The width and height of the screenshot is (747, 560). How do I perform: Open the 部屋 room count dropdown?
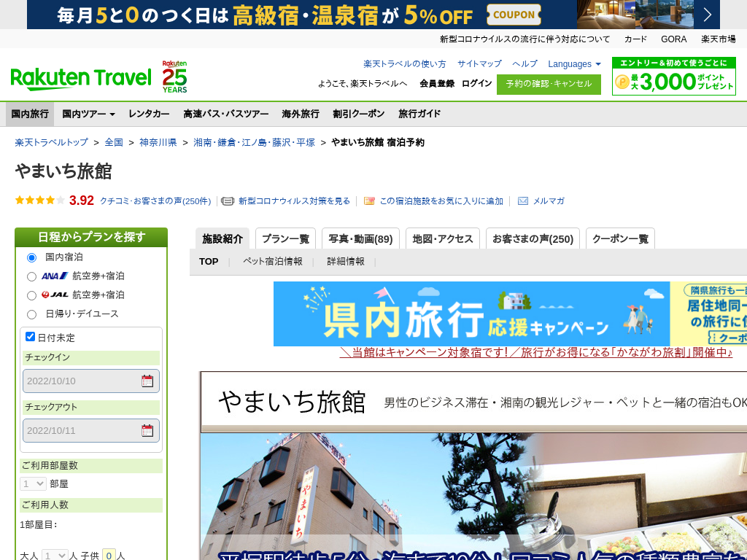33,484
